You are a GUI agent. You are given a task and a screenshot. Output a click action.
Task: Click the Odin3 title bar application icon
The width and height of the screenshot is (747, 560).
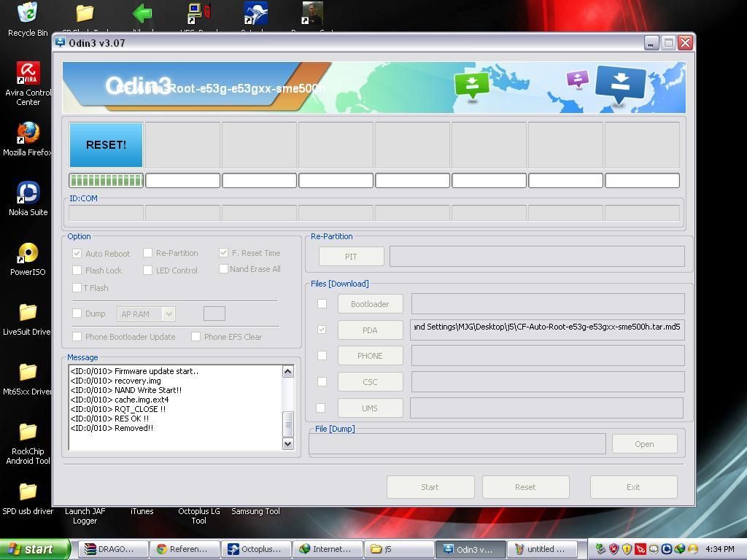(x=61, y=42)
